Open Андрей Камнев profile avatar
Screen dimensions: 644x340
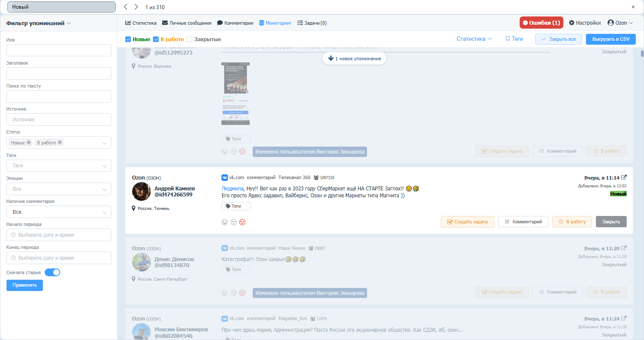tap(141, 191)
